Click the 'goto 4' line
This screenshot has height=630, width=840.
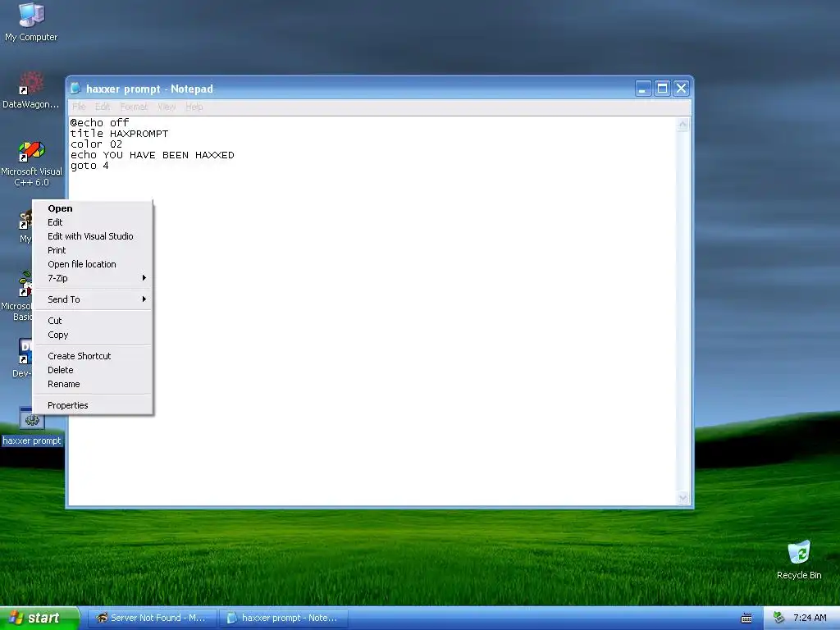coord(89,166)
